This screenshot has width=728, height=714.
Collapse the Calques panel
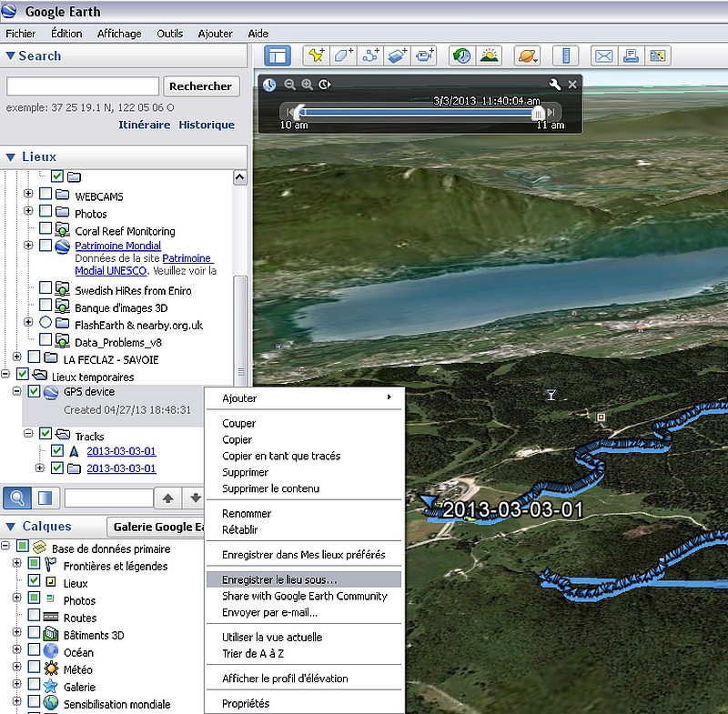click(x=10, y=527)
